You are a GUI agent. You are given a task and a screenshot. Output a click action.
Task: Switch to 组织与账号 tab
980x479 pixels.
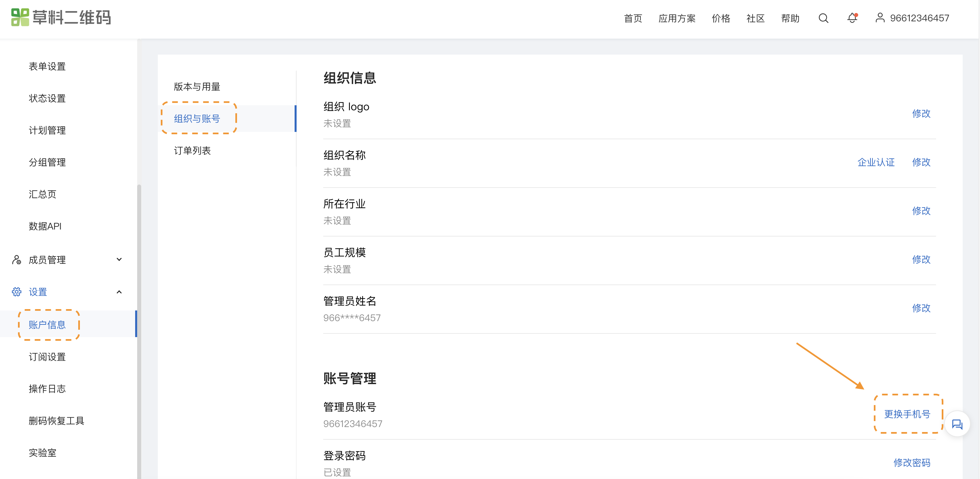[197, 119]
